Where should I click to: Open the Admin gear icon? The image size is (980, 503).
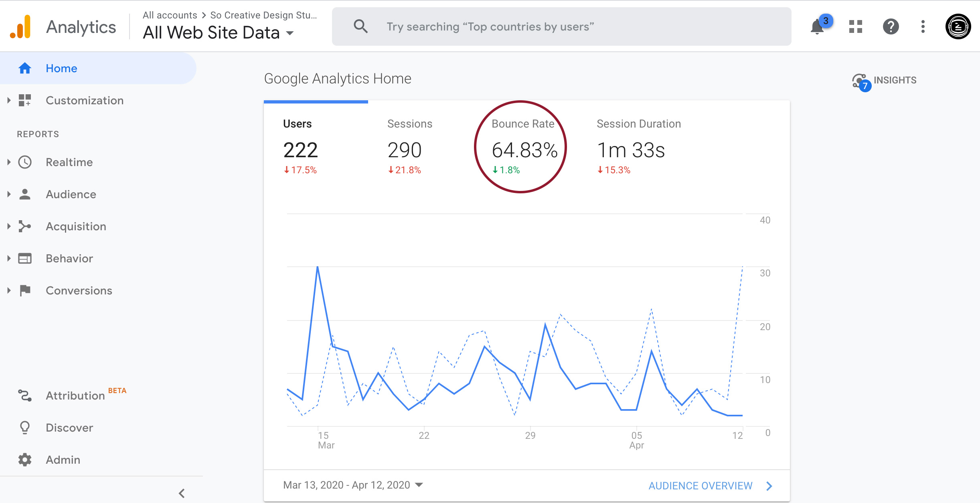[x=25, y=460]
